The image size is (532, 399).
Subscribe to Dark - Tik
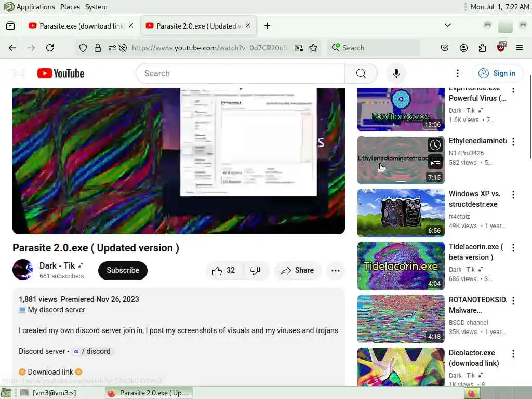pyautogui.click(x=123, y=270)
